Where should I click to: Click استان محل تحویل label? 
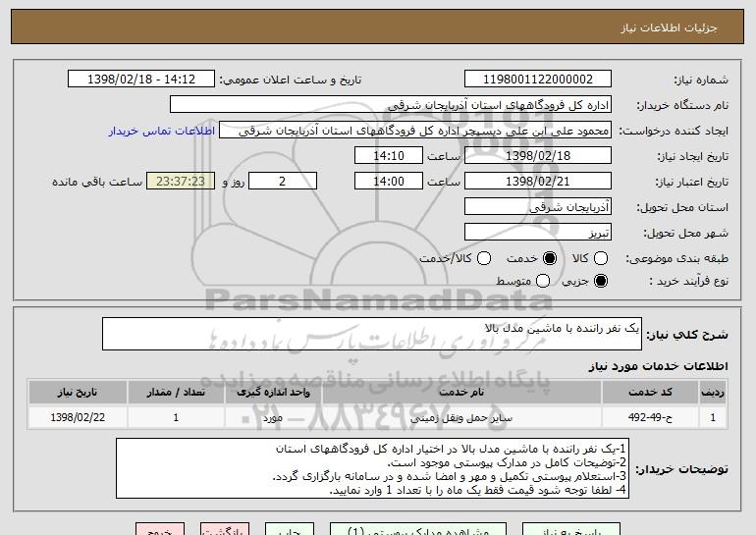pyautogui.click(x=682, y=207)
